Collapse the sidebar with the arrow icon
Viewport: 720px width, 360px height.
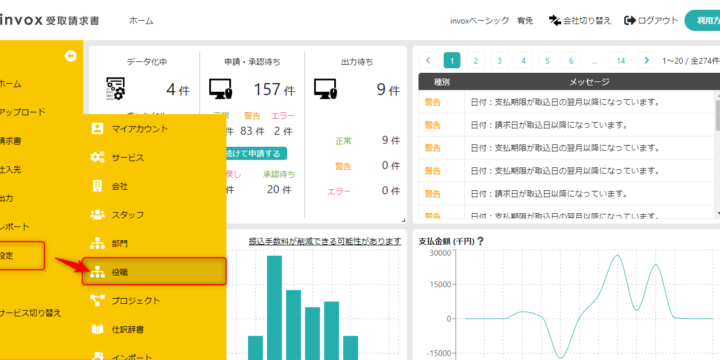(x=71, y=56)
